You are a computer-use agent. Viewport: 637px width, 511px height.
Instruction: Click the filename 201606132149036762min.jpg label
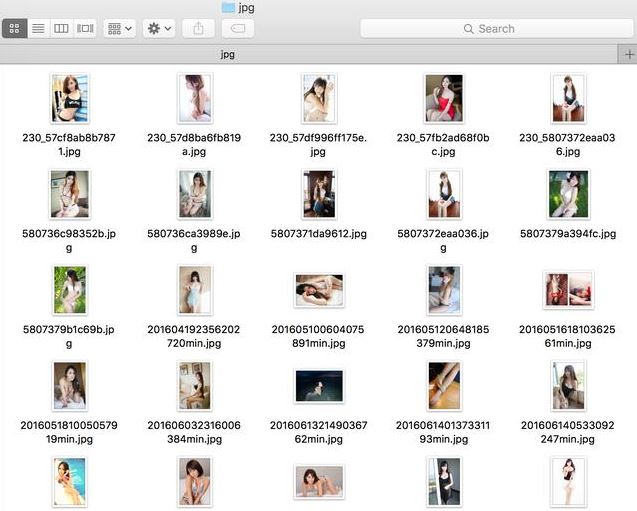click(x=318, y=432)
